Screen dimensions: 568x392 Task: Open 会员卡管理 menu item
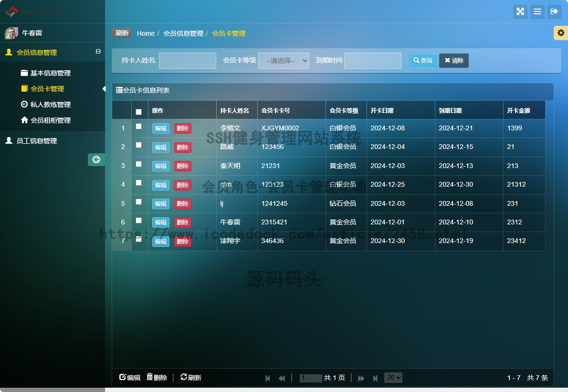tap(42, 89)
